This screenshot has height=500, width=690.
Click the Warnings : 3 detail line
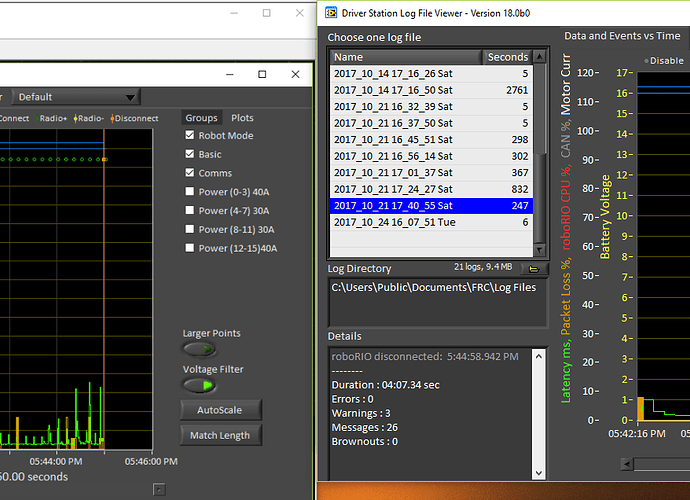(361, 413)
